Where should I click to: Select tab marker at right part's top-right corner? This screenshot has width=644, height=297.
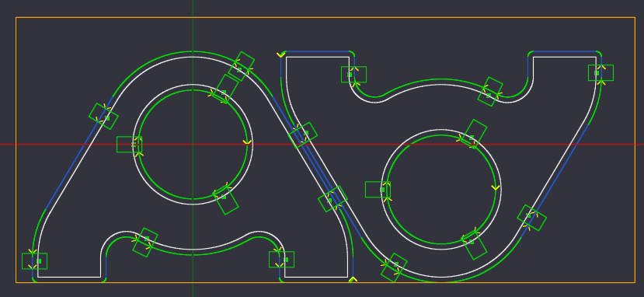coord(600,73)
